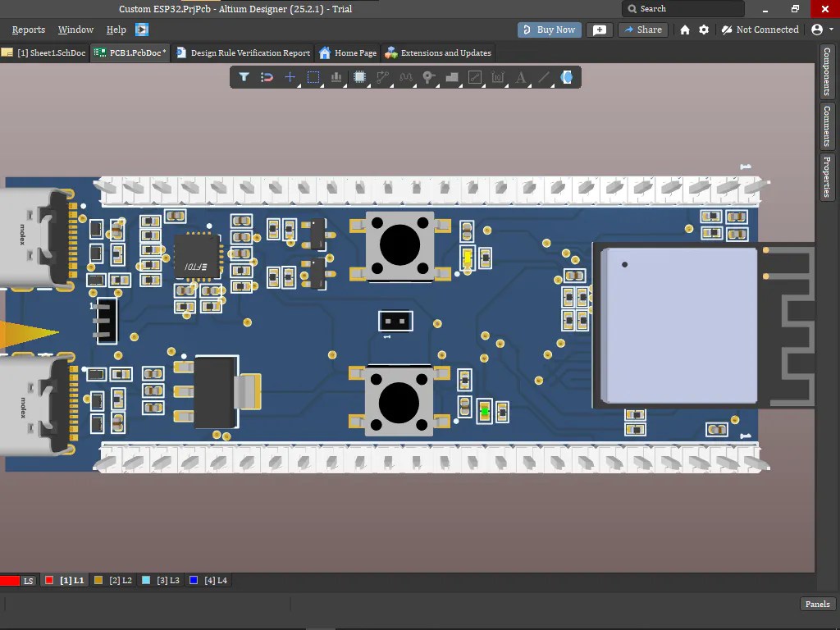Switch to the Home Page tab
The image size is (840, 630).
pyautogui.click(x=348, y=52)
